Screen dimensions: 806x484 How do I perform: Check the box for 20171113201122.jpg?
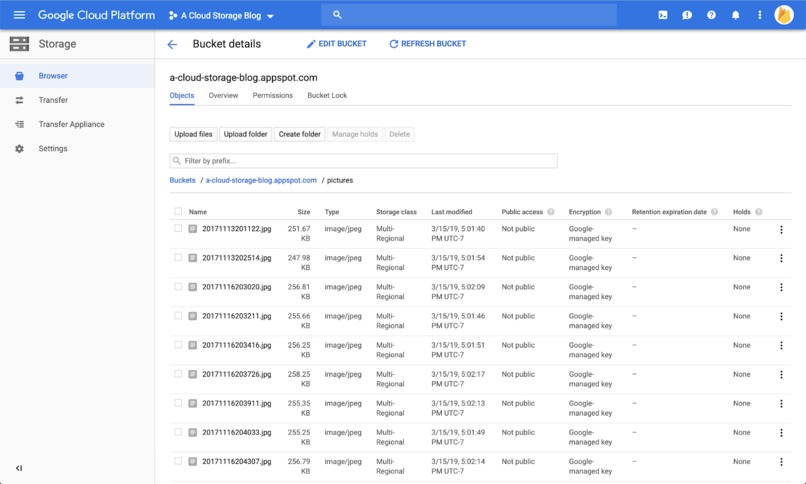[178, 228]
